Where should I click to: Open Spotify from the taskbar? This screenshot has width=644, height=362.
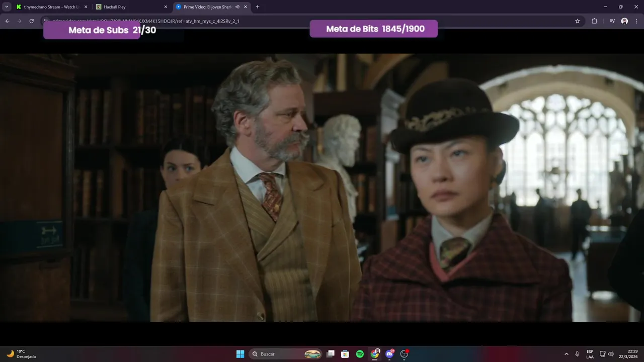click(360, 354)
